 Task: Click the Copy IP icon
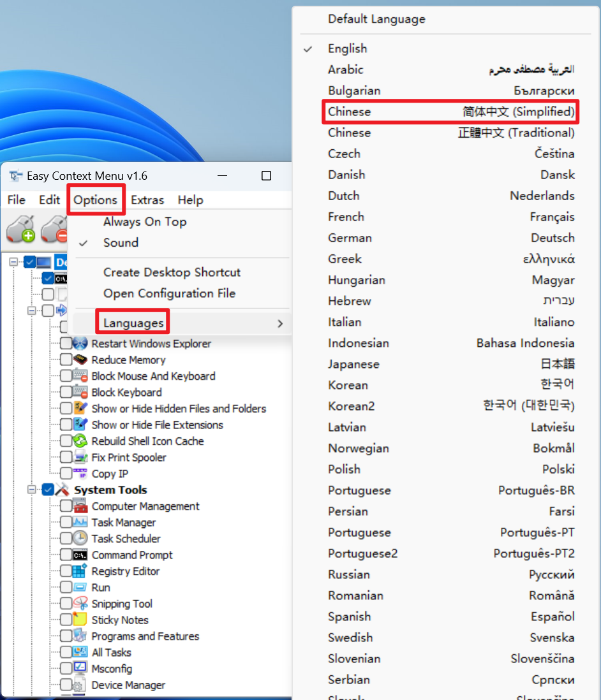click(x=80, y=473)
